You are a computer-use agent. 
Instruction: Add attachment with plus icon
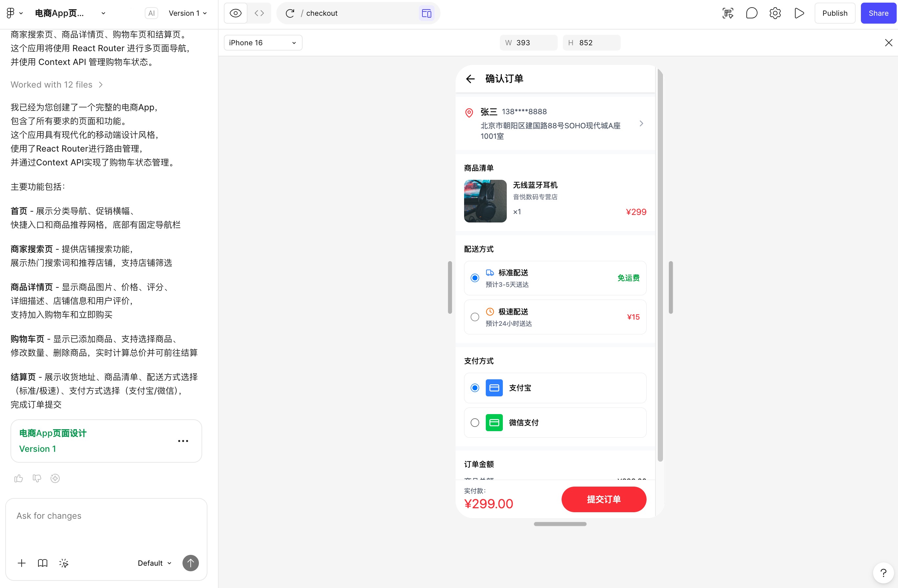click(22, 563)
